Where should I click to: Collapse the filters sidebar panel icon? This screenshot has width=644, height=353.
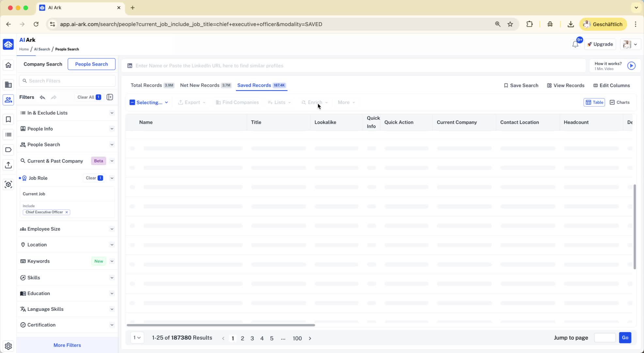[x=110, y=97]
